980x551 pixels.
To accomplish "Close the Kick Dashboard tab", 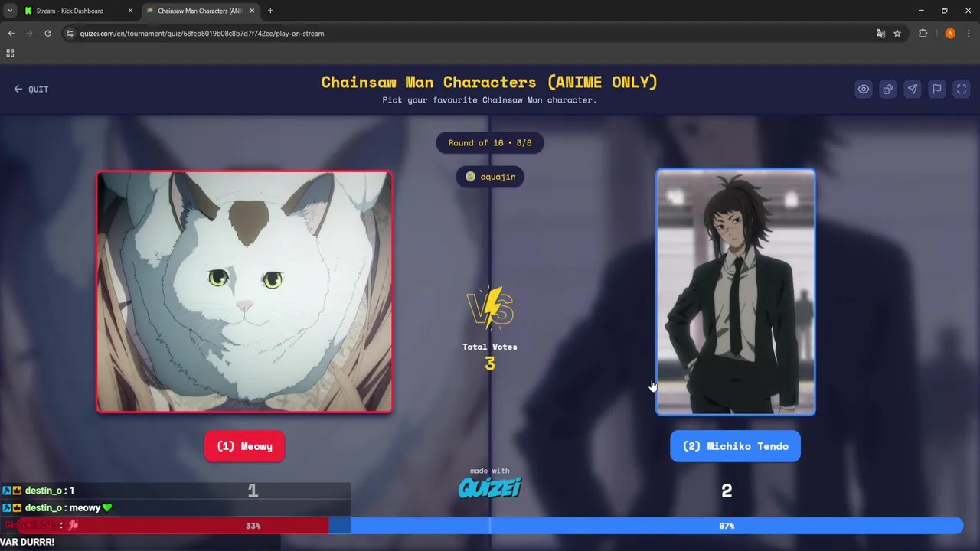I will point(130,11).
